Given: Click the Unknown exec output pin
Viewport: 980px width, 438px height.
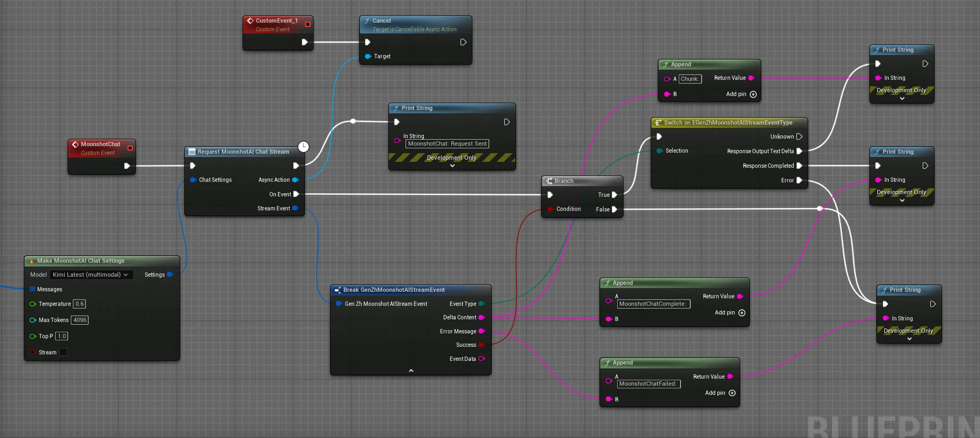Looking at the screenshot, I should coord(800,136).
